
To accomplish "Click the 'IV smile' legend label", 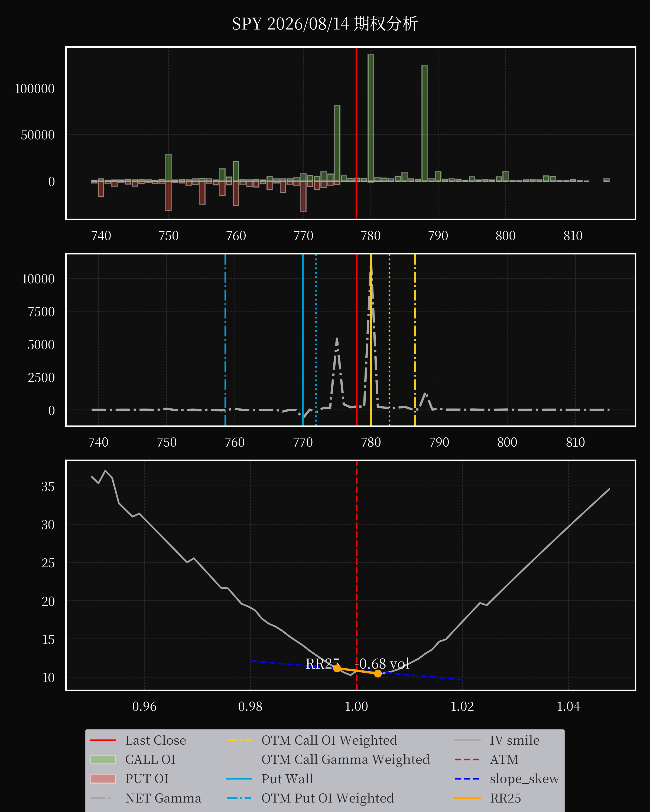I will tap(514, 740).
